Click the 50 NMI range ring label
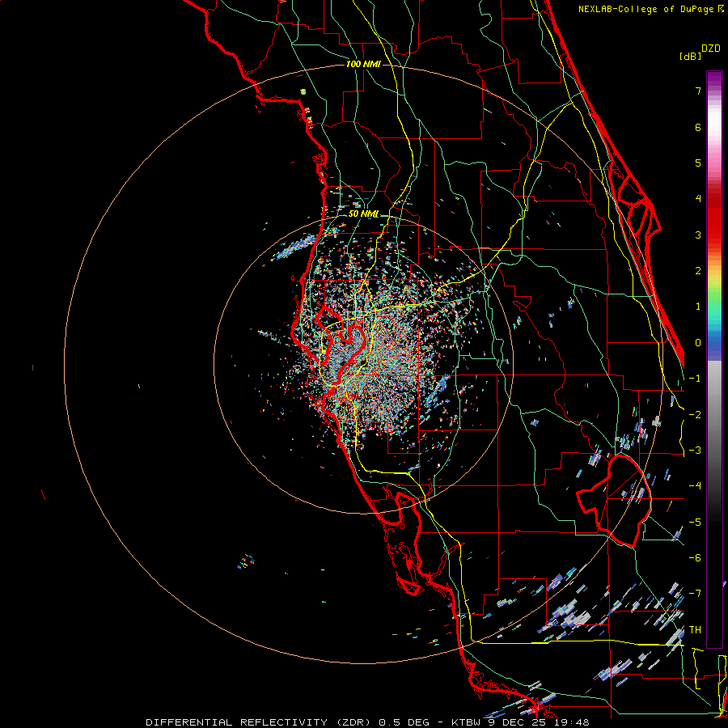The image size is (728, 728). click(363, 214)
